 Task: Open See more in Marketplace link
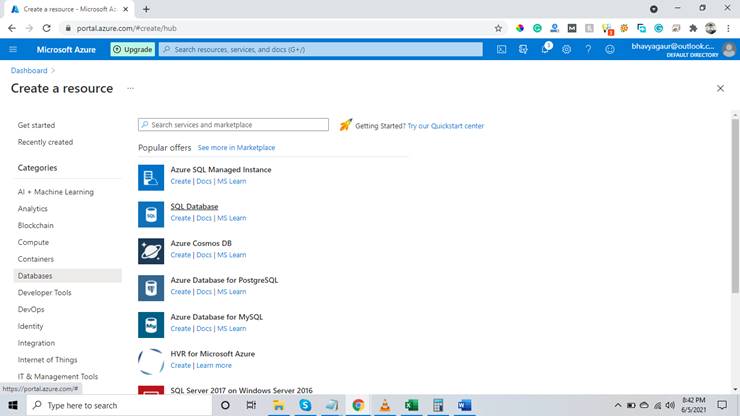[236, 147]
